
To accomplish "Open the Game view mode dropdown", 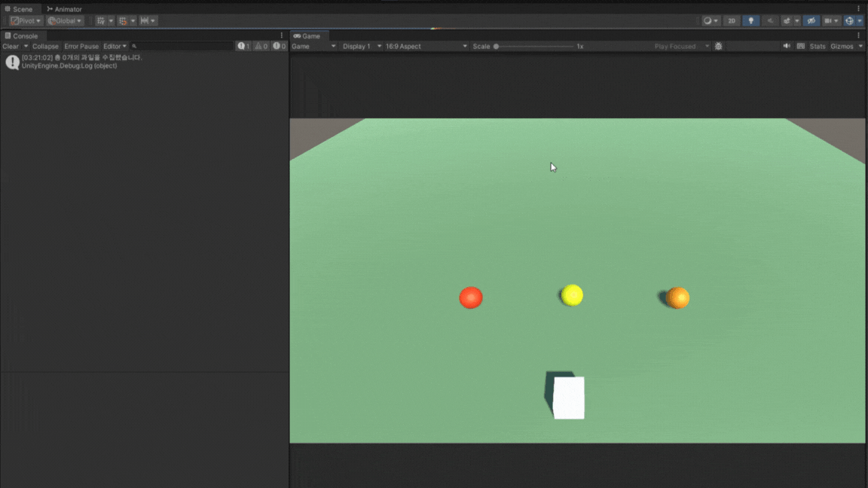I will tap(313, 47).
